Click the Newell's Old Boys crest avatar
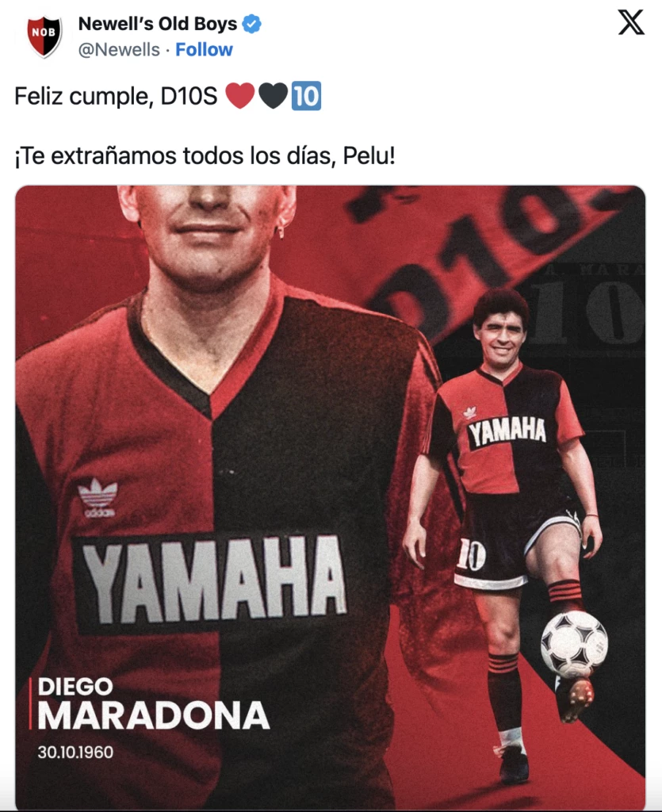This screenshot has height=812, width=662. (x=44, y=36)
